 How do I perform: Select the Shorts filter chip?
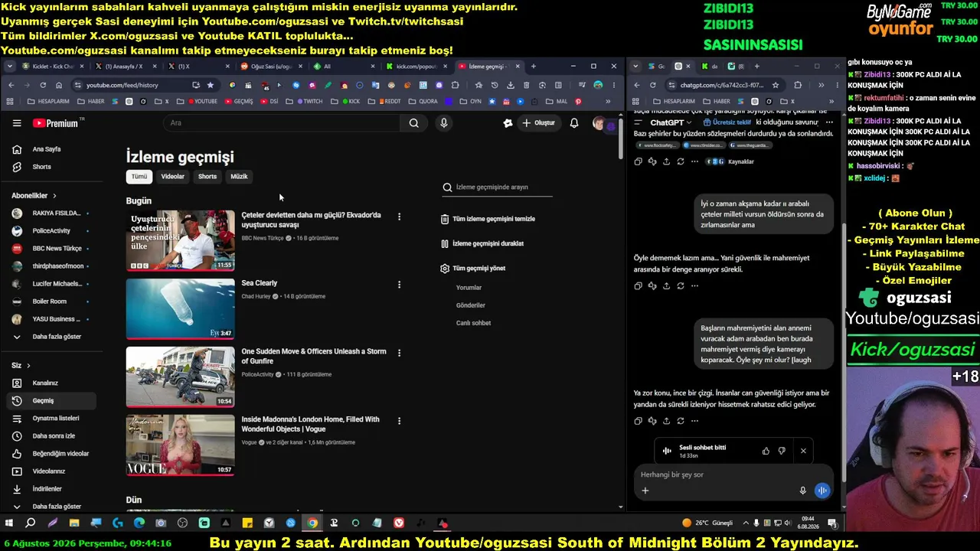point(207,177)
